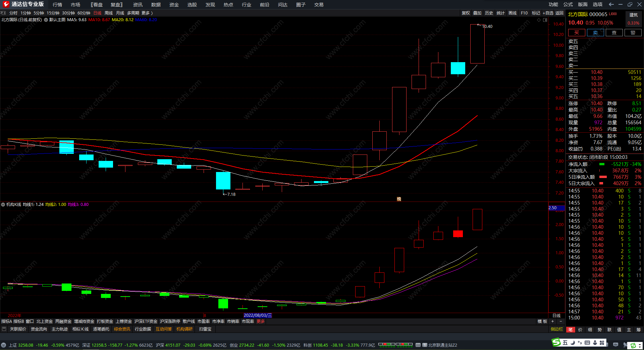Open the 复权 adjustment dropdown
This screenshot has height=350, width=644.
[466, 13]
